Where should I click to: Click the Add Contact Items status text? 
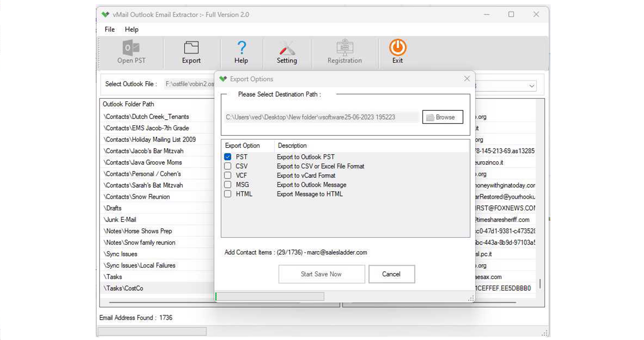pyautogui.click(x=296, y=252)
